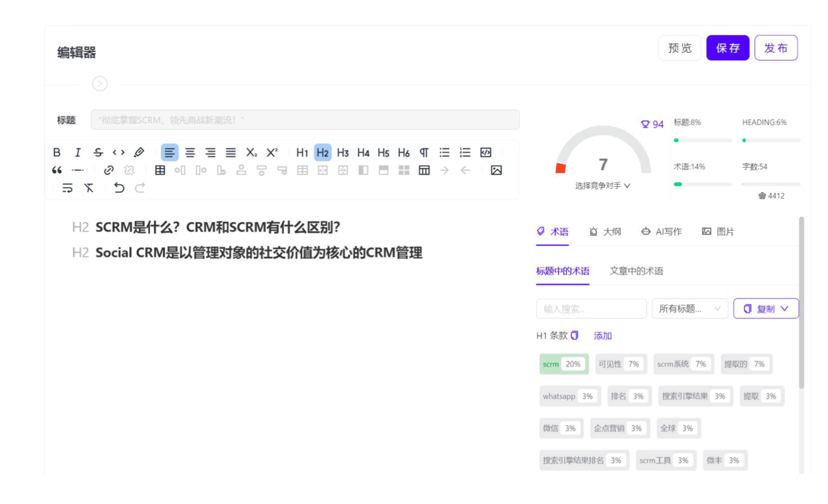Toggle italic formatting
Screen dimensions: 828x504
click(x=77, y=152)
